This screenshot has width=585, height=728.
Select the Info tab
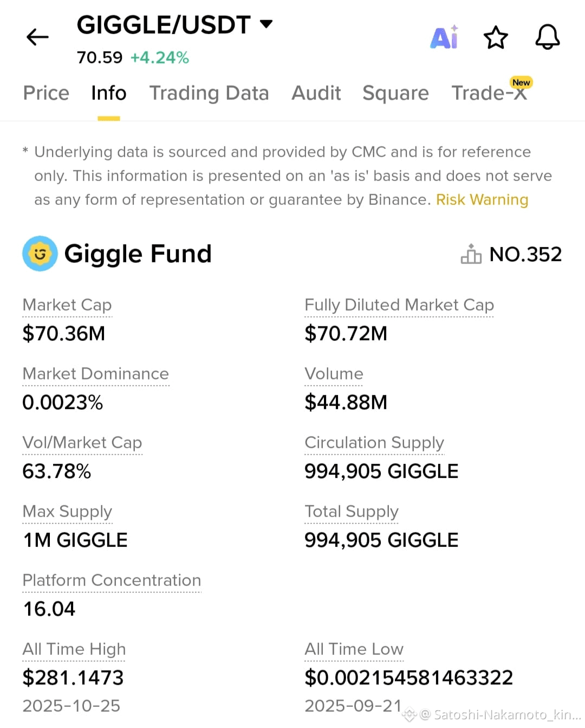click(x=109, y=93)
